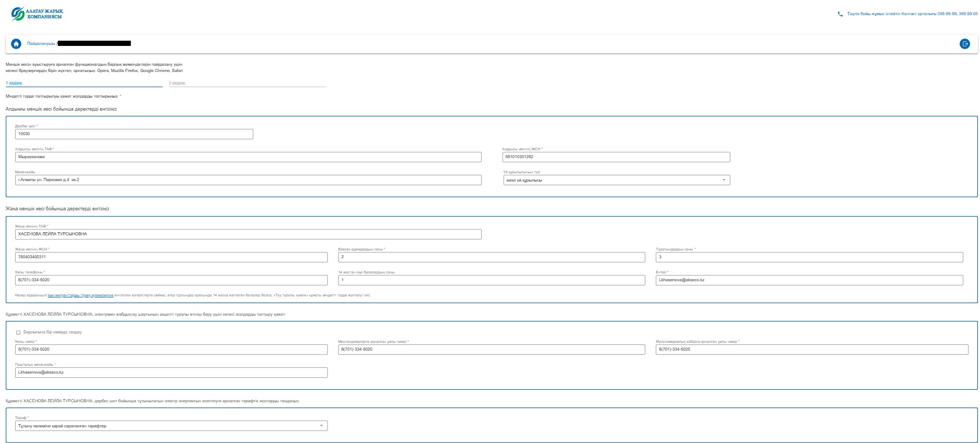Click the logout icon at top right
Image resolution: width=980 pixels, height=443 pixels.
(964, 44)
